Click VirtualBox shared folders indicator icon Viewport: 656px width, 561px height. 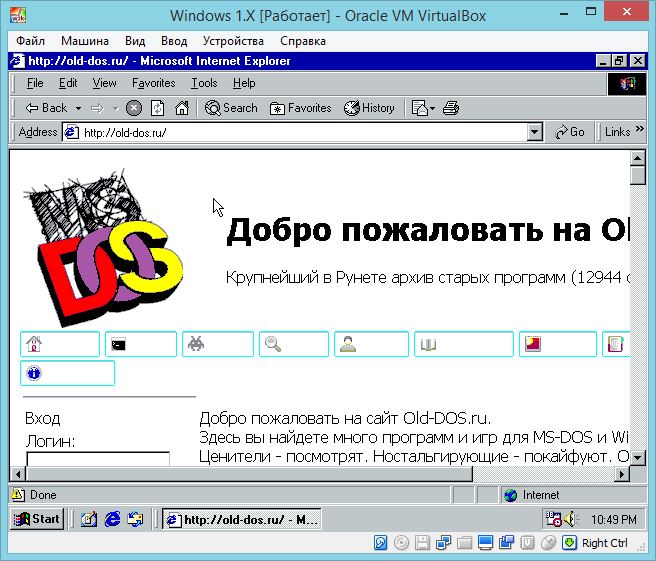464,543
